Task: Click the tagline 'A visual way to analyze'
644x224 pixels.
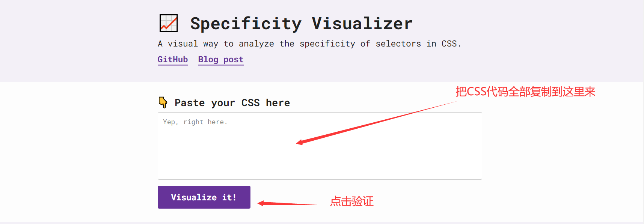Action: point(216,44)
